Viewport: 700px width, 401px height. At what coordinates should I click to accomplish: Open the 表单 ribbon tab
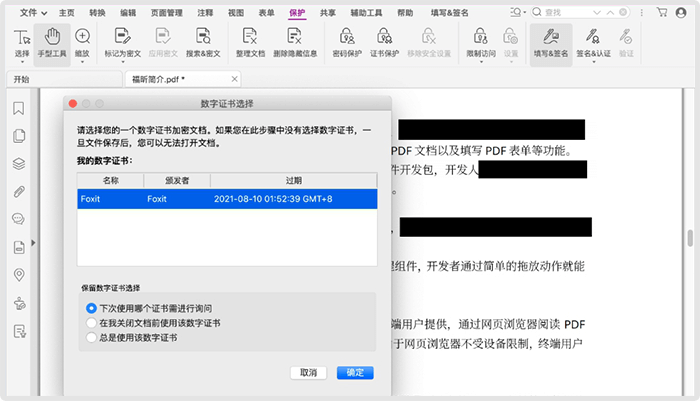click(x=267, y=13)
